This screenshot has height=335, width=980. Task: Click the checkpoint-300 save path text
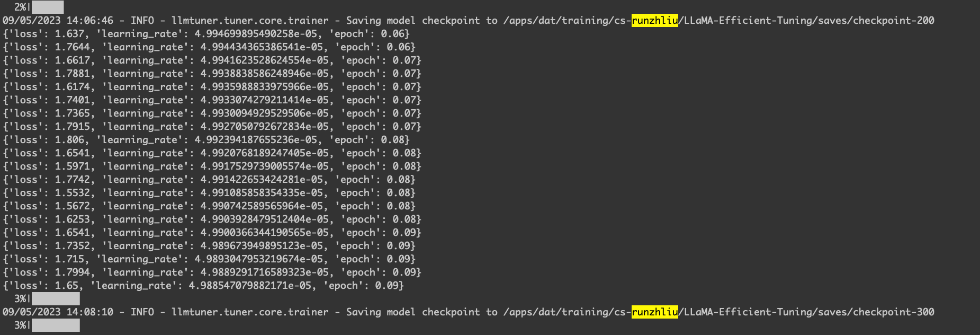[718, 312]
